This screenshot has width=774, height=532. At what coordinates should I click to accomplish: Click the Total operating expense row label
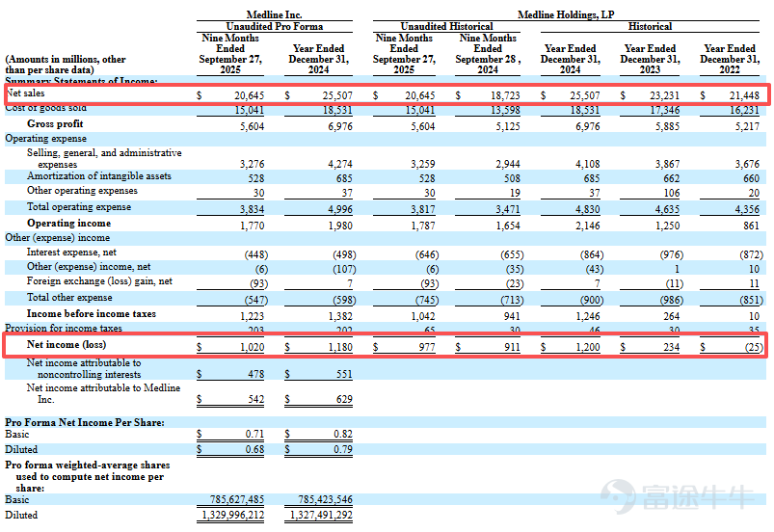coord(78,207)
